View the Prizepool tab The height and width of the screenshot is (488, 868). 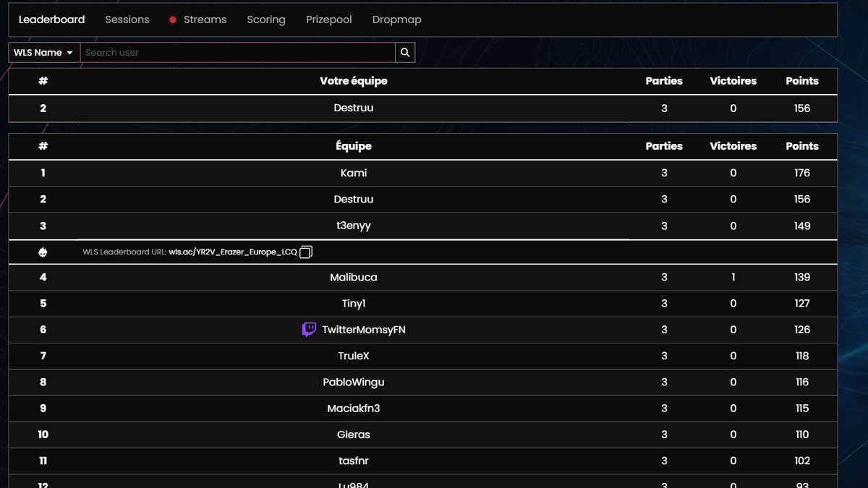[329, 20]
